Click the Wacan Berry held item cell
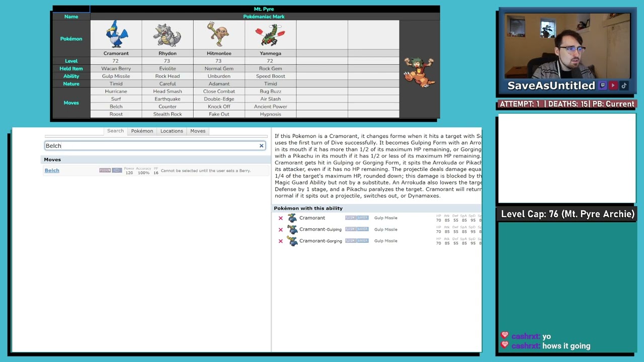 pyautogui.click(x=116, y=68)
